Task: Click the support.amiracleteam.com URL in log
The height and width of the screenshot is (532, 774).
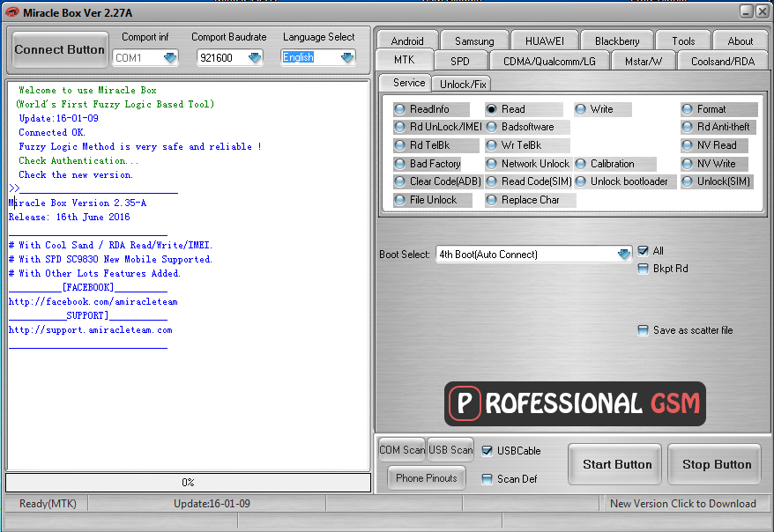Action: click(x=90, y=329)
